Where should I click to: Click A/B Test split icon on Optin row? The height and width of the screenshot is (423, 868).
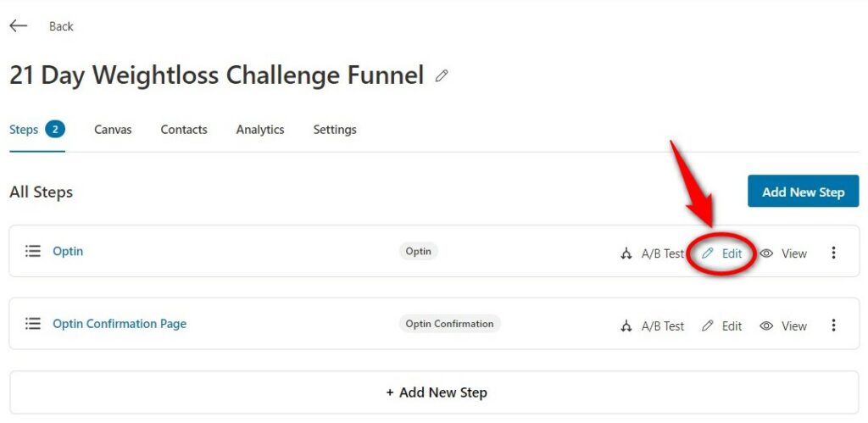point(626,253)
